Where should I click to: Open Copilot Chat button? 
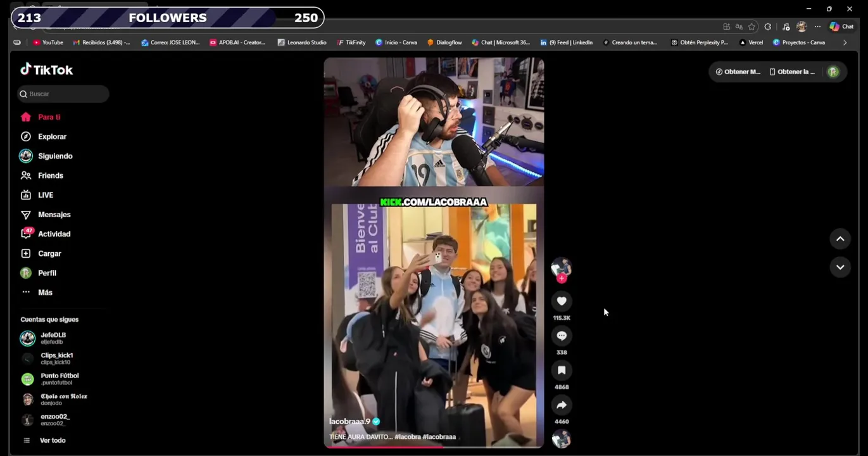842,27
